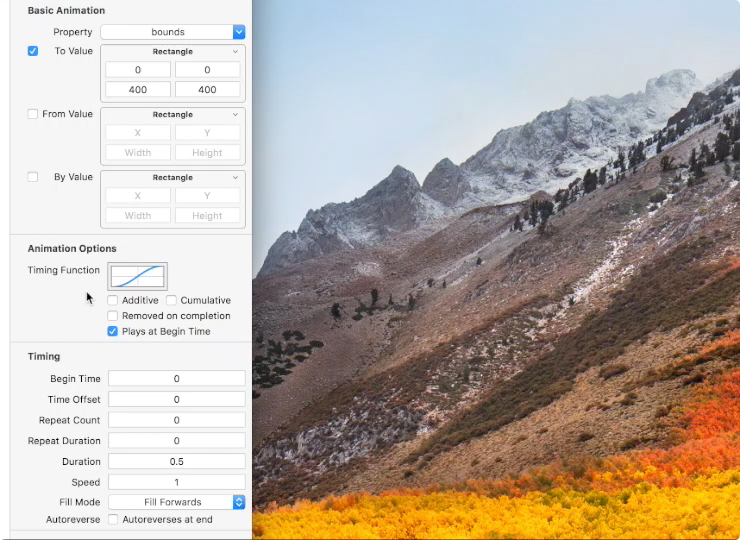This screenshot has width=740, height=540.
Task: Click the From Value X field
Action: point(138,133)
